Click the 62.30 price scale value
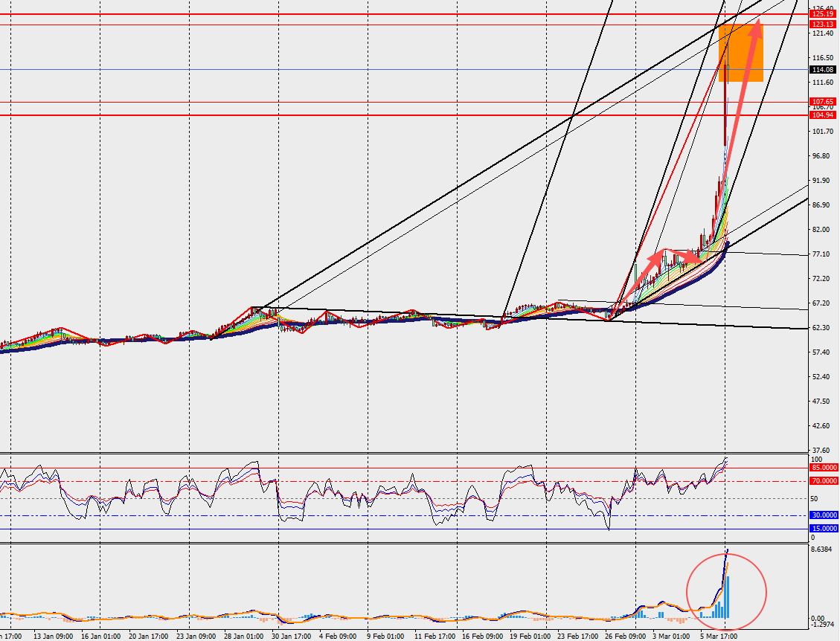This screenshot has width=840, height=641. coord(821,328)
